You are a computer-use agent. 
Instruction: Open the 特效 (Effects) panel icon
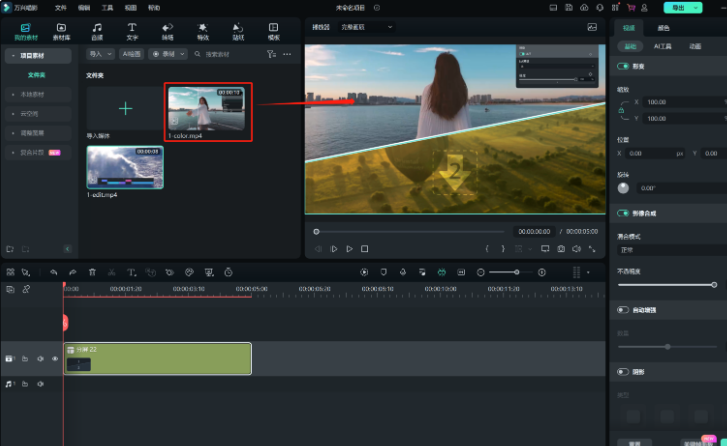[203, 30]
